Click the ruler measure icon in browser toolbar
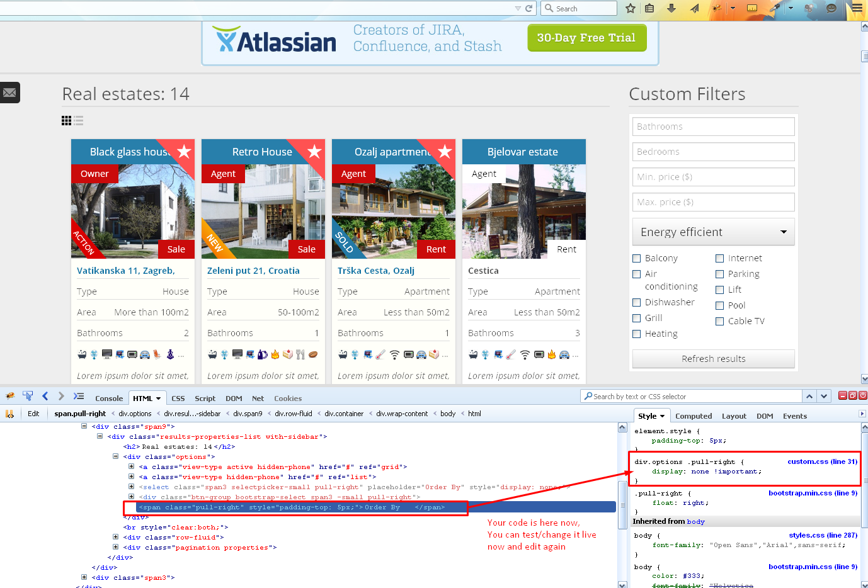This screenshot has width=868, height=588. (x=752, y=8)
